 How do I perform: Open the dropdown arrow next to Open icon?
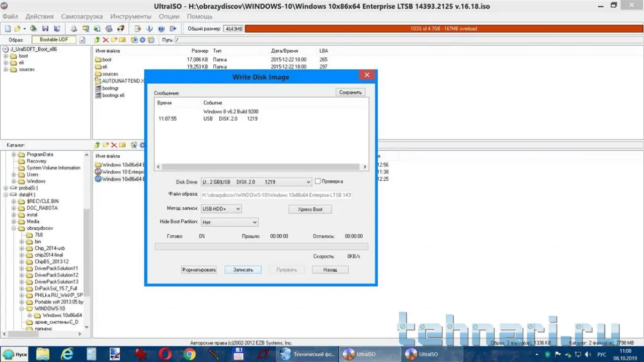[x=24, y=29]
